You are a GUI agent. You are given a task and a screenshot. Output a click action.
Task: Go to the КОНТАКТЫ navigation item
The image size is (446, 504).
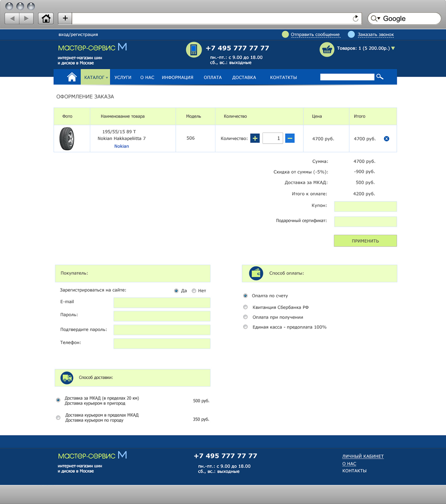(x=283, y=77)
